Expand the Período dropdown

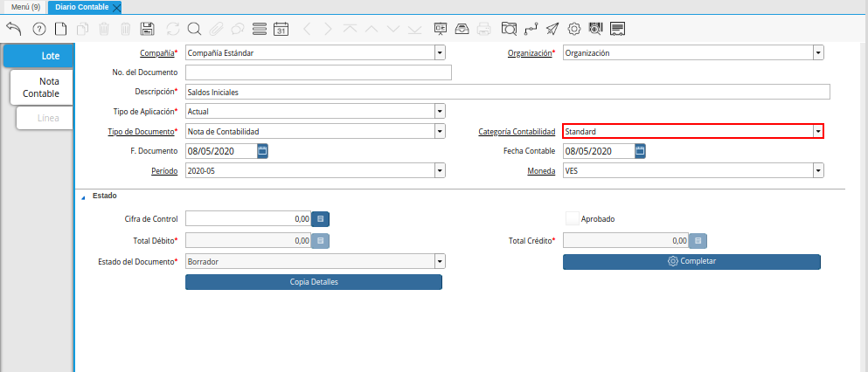tap(440, 171)
